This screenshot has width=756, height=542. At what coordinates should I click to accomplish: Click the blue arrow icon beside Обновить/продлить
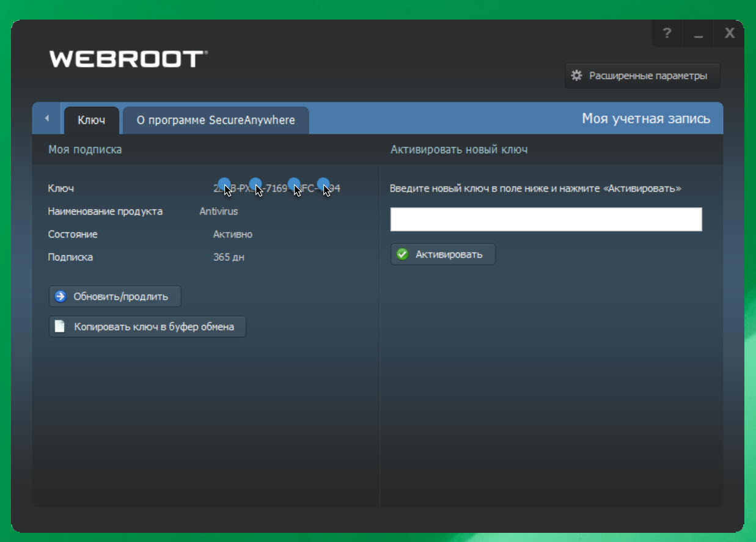60,297
